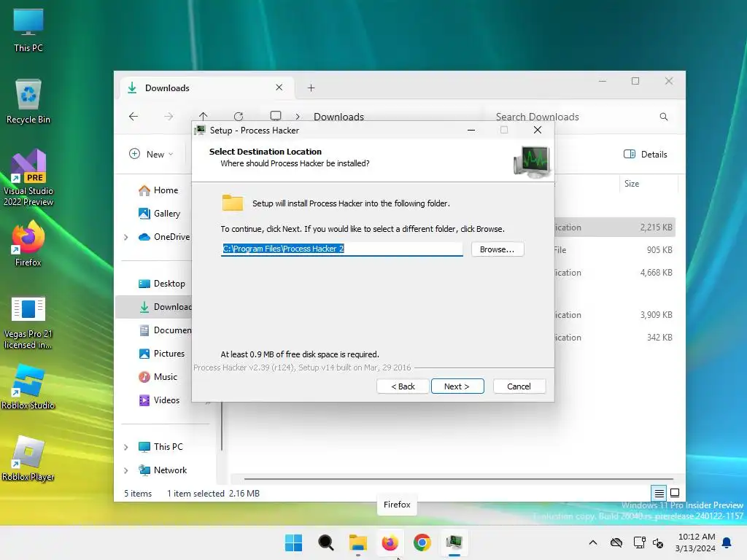This screenshot has width=747, height=560.
Task: Expand breadcrumb chevron before Downloads
Action: tap(298, 116)
